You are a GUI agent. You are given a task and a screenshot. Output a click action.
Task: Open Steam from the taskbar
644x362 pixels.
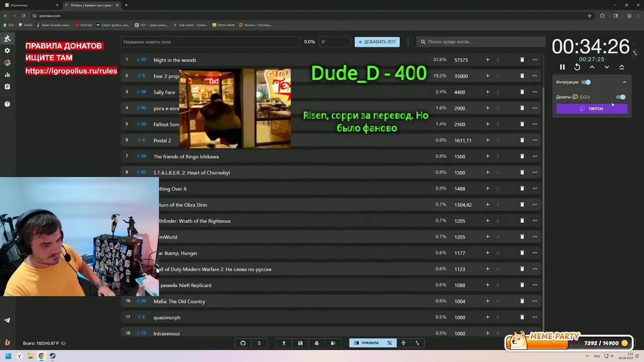pos(52,356)
